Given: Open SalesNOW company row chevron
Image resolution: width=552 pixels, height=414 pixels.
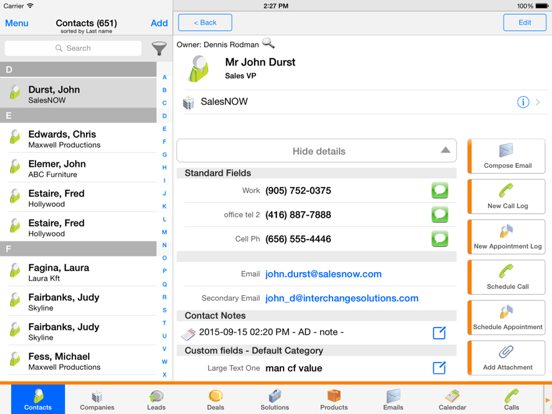Looking at the screenshot, I should pos(538,102).
